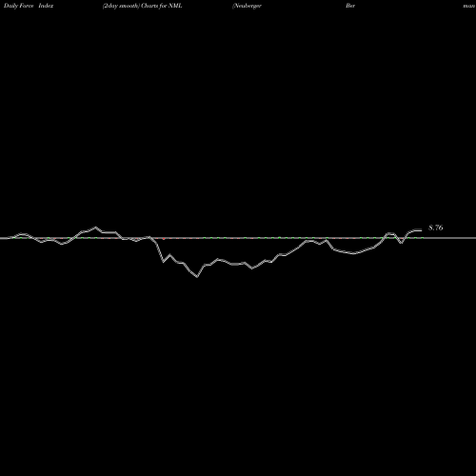Click the latest value label 8.76
The width and height of the screenshot is (476, 476).
click(436, 228)
